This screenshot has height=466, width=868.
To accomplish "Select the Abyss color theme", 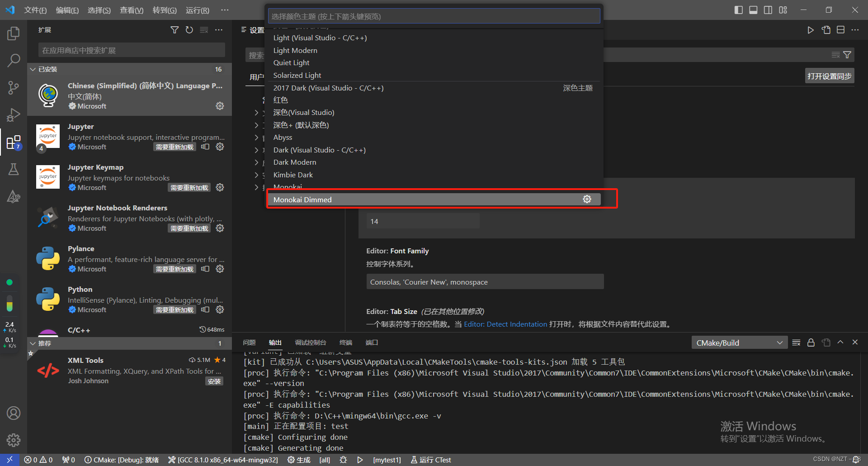I will [x=434, y=138].
